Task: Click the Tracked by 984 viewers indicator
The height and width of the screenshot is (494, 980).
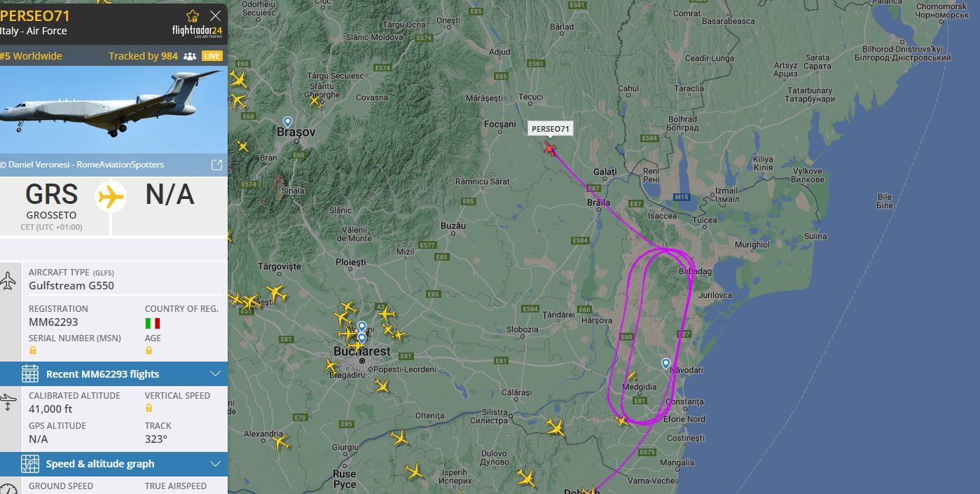Action: click(152, 56)
